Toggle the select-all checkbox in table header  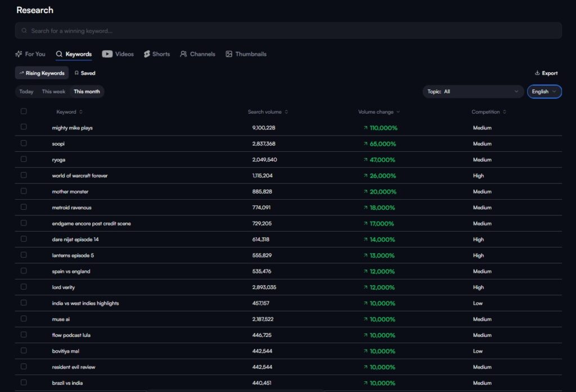point(24,111)
